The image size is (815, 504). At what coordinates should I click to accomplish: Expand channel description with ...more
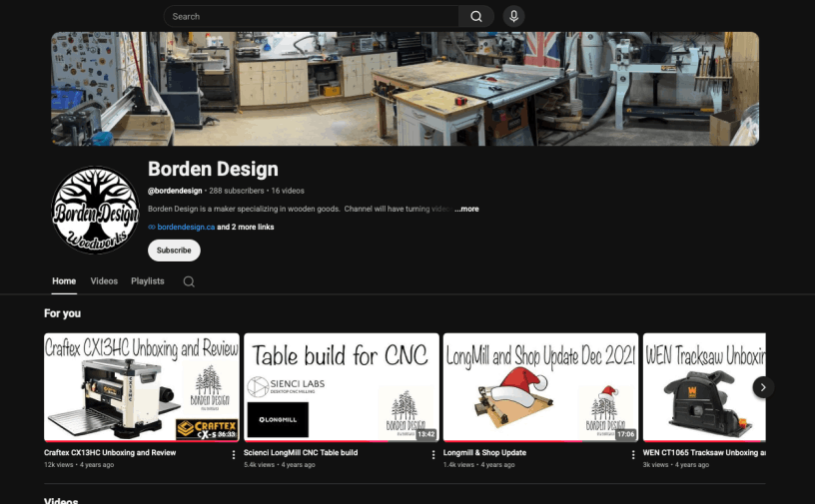466,209
